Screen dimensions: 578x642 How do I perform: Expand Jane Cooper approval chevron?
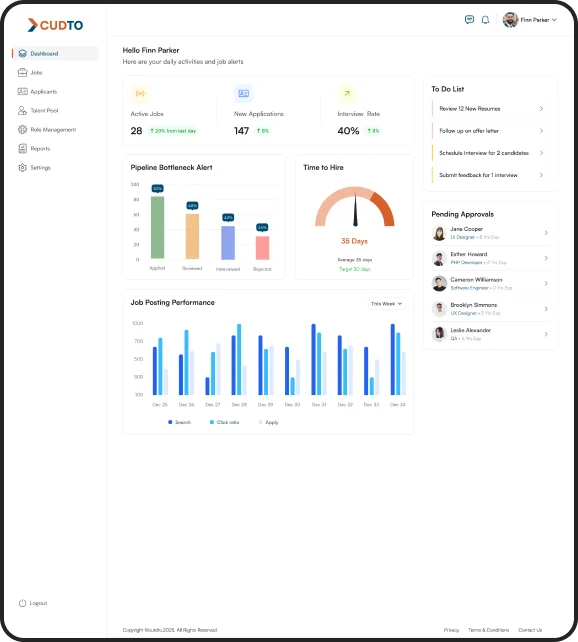pyautogui.click(x=546, y=233)
